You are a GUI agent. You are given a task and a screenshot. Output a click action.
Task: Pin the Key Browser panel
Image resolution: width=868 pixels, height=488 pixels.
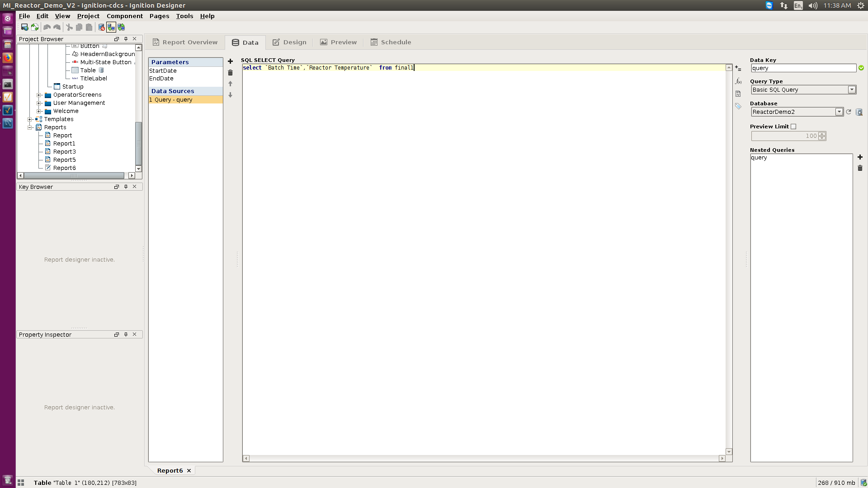tap(126, 187)
